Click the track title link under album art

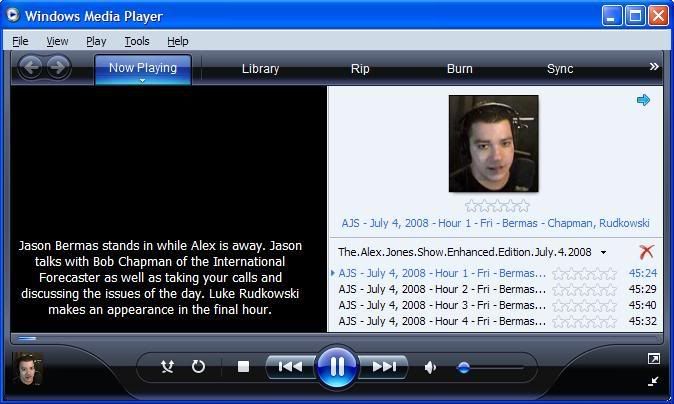click(495, 223)
